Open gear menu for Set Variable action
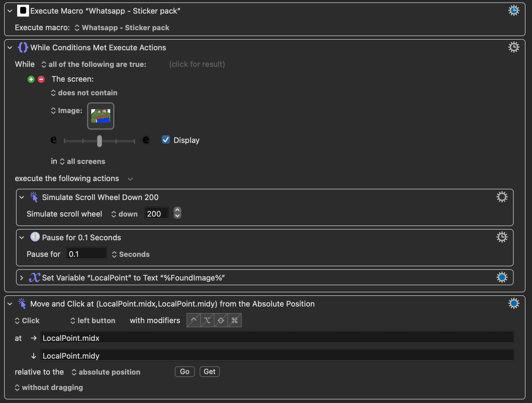The image size is (532, 403). [x=502, y=278]
